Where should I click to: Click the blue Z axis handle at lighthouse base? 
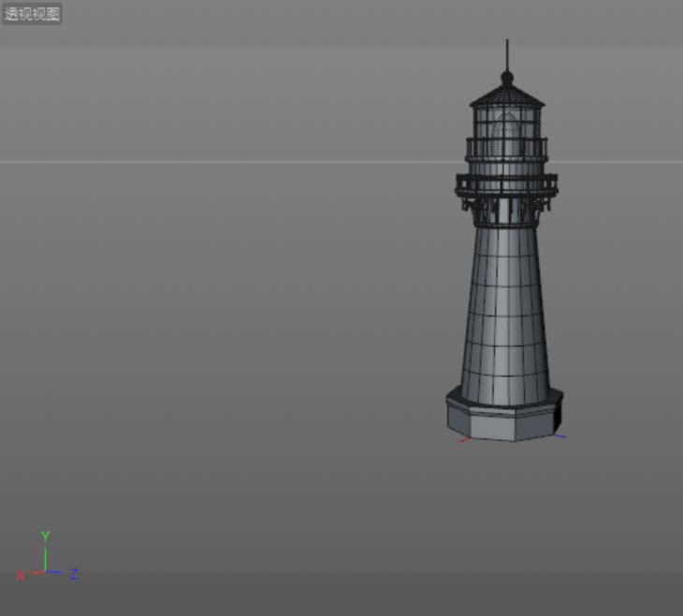coord(560,434)
